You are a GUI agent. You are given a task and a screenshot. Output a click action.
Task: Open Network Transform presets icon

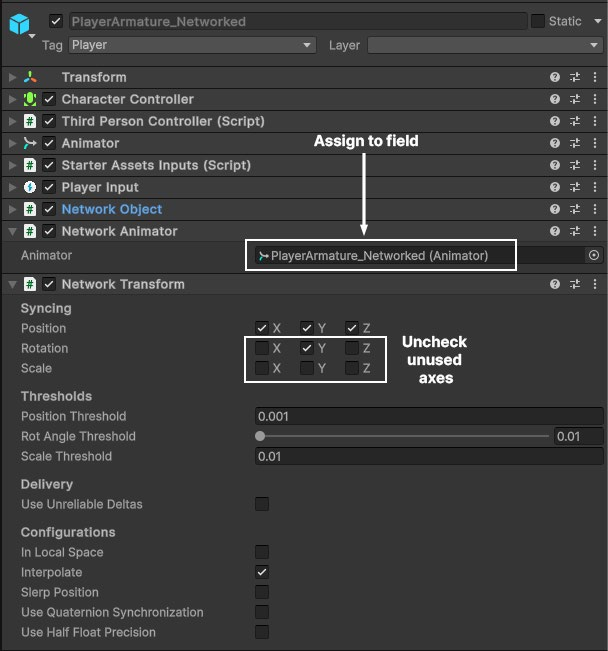coord(575,284)
